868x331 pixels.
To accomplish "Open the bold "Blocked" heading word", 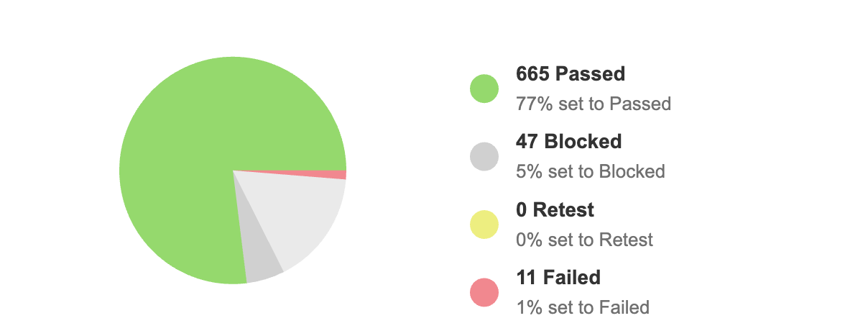I will coord(583,141).
